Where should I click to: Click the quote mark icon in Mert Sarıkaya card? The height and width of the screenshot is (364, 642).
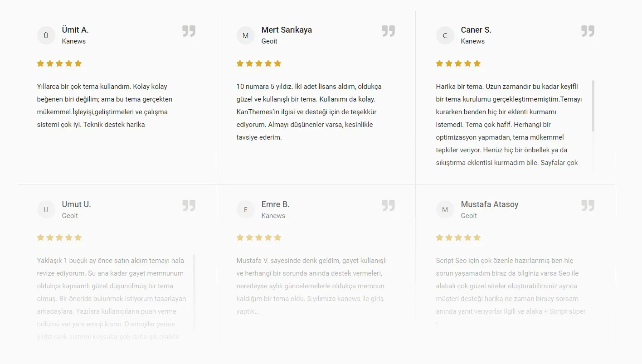click(x=388, y=31)
